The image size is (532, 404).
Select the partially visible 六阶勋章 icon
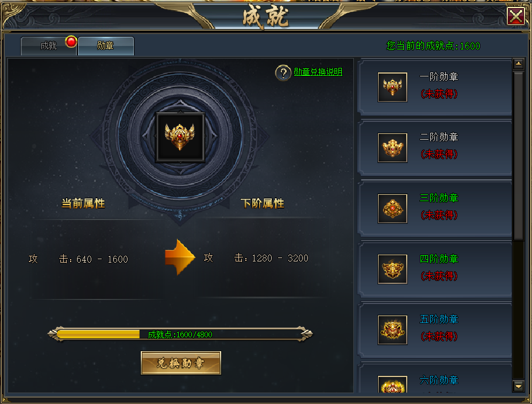pyautogui.click(x=392, y=384)
